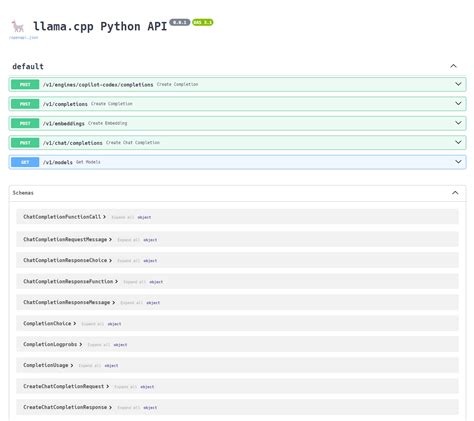Image resolution: width=474 pixels, height=421 pixels.
Task: Expand the /v1/embeddings endpoint arrow
Action: (x=458, y=123)
